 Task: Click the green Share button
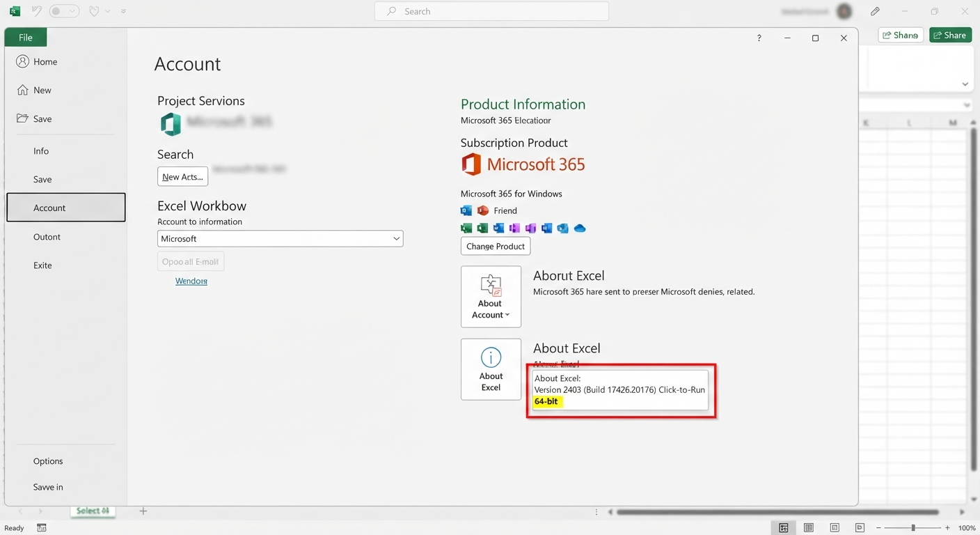click(950, 35)
